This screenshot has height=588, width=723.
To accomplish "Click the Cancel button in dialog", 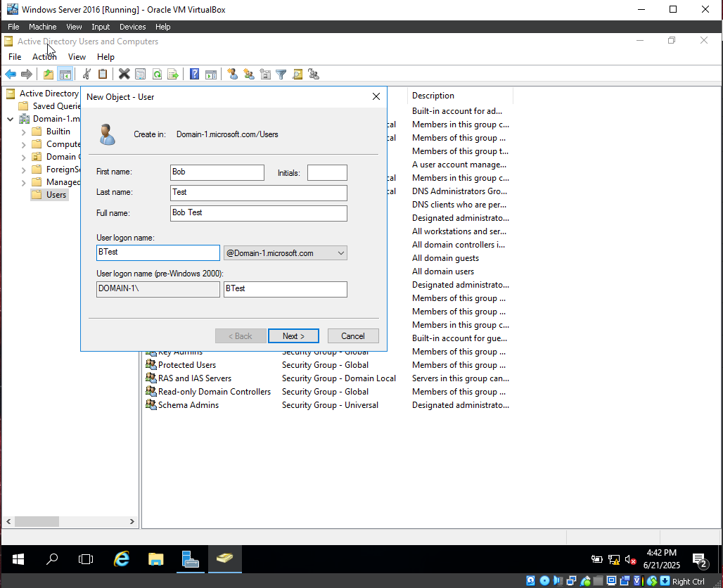I will point(353,336).
